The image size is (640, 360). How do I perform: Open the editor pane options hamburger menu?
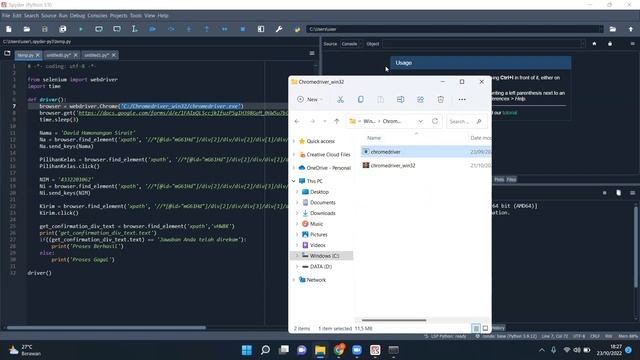pos(312,53)
